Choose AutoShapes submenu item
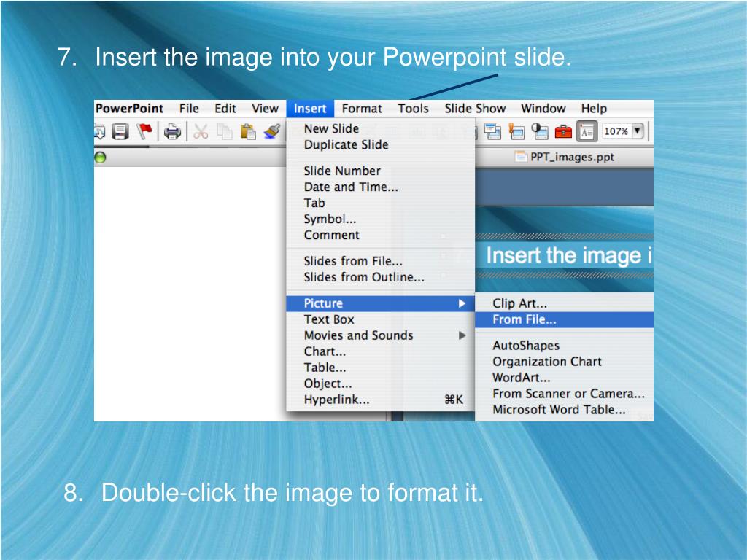 [x=564, y=346]
